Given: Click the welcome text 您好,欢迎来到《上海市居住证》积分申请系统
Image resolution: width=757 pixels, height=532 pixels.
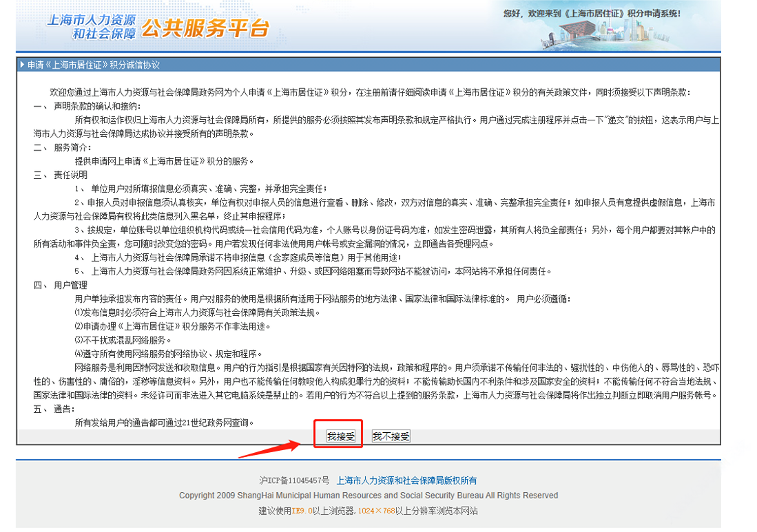Looking at the screenshot, I should click(x=592, y=14).
